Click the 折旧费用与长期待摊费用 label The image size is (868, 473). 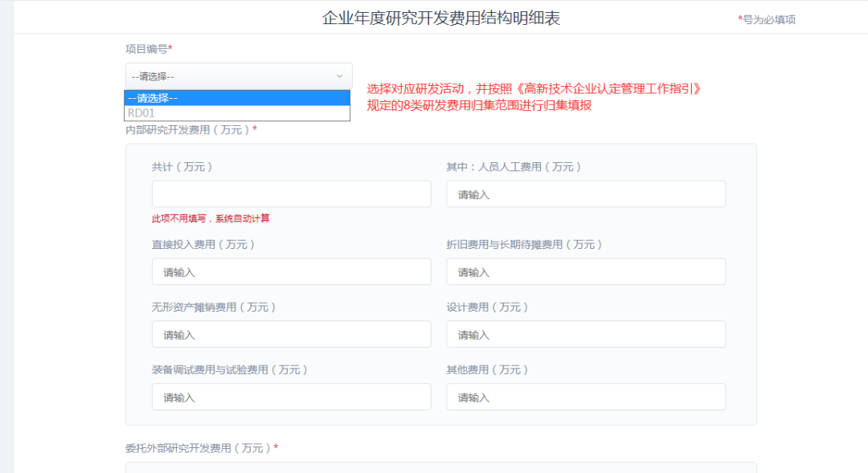click(524, 244)
